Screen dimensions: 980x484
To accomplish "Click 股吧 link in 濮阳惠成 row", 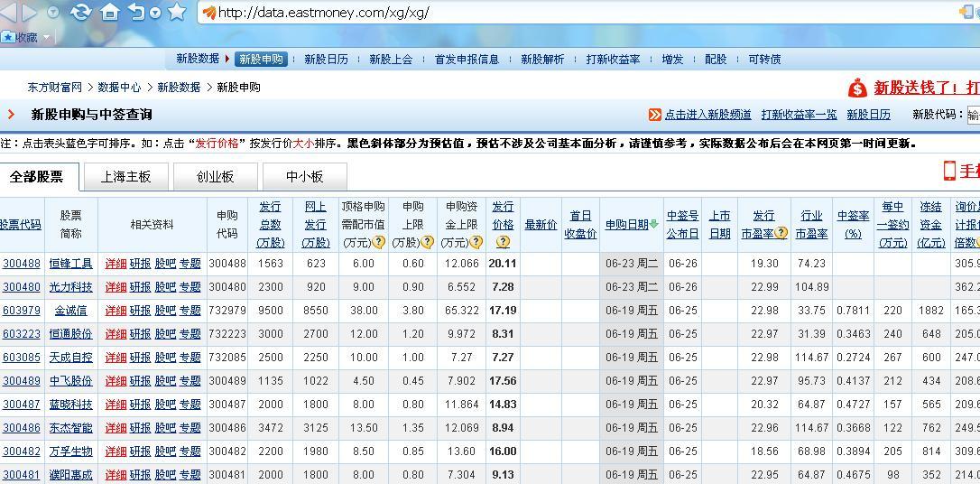I will (165, 475).
